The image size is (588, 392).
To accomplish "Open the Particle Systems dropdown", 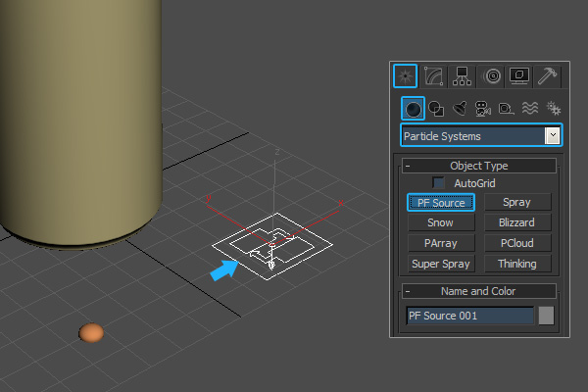I will pyautogui.click(x=553, y=136).
